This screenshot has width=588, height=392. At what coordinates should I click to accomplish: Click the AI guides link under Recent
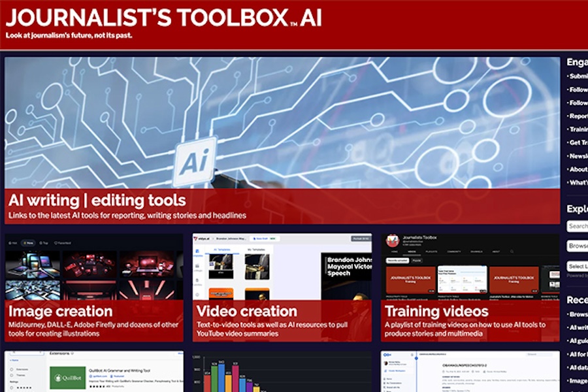(578, 341)
